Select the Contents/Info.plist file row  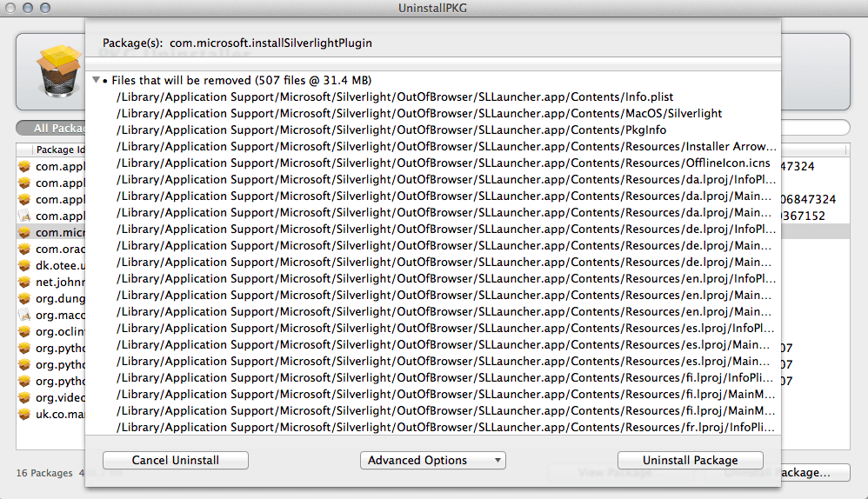pos(433,96)
